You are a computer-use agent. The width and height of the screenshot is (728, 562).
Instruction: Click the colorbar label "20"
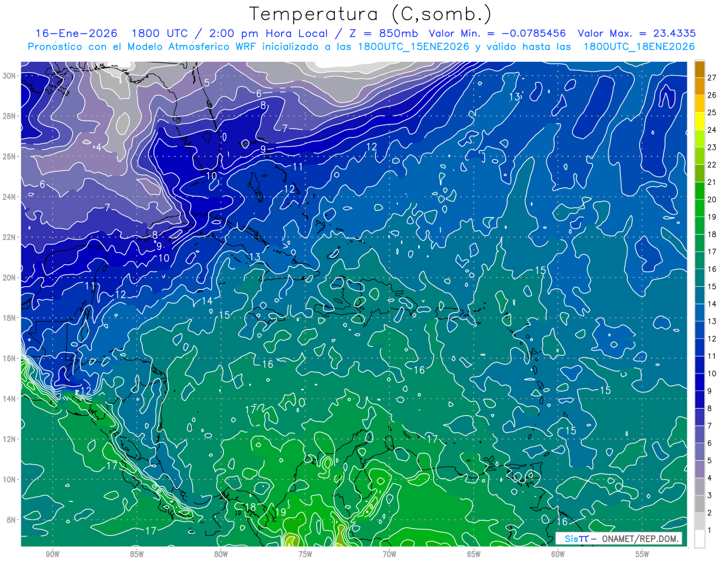tap(712, 199)
